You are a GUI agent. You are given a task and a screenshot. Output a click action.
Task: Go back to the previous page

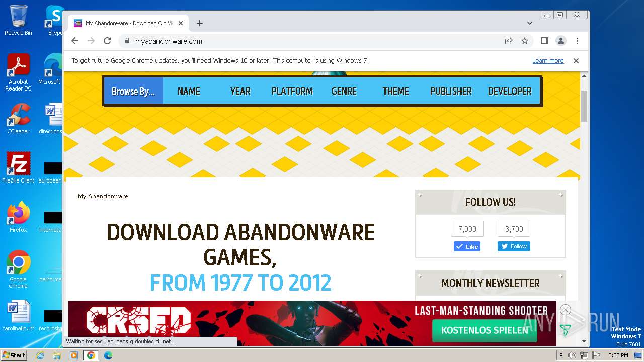(x=75, y=41)
